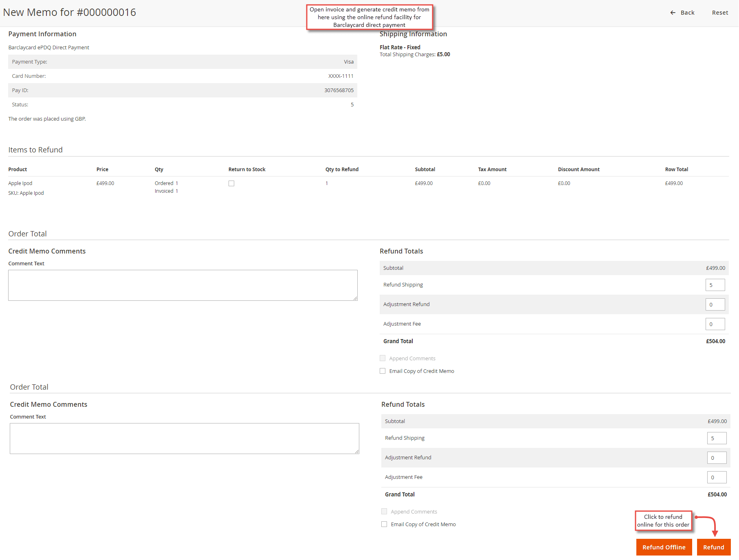The image size is (739, 560).
Task: Click second Adjustment Refund input field
Action: coord(717,458)
